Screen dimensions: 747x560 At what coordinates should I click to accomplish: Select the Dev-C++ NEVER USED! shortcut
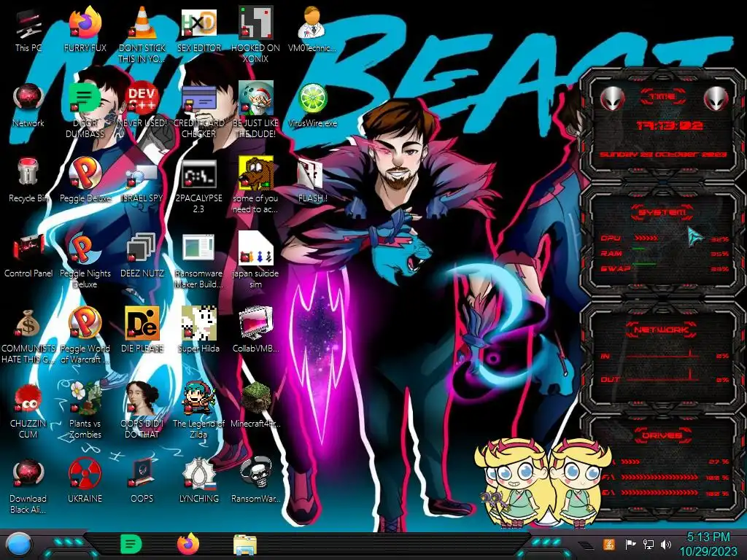point(142,105)
